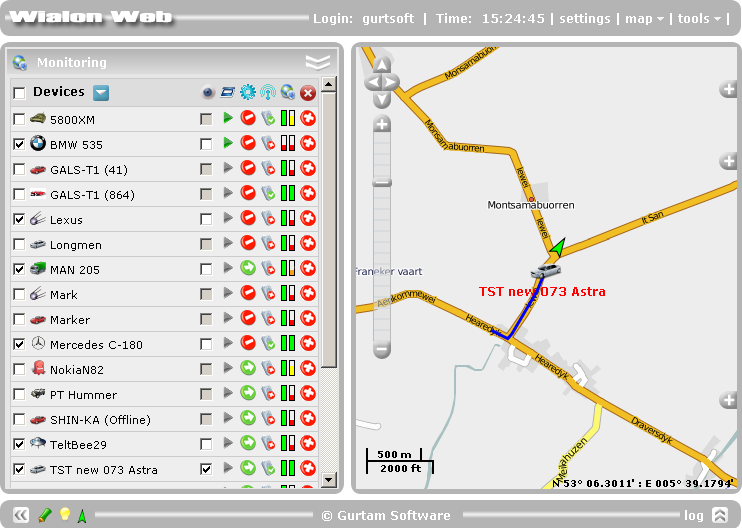Click the red cross button for Longmen
The height and width of the screenshot is (528, 742).
pyautogui.click(x=308, y=243)
